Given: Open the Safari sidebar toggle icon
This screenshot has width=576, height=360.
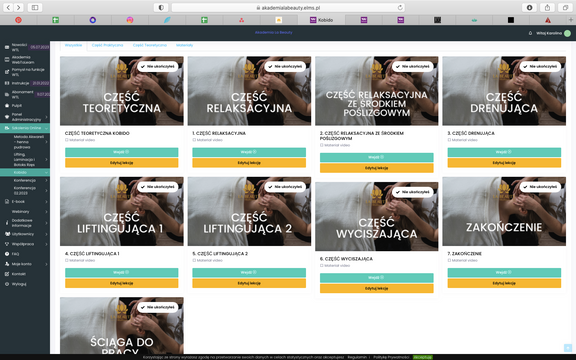Looking at the screenshot, I should pos(35,7).
